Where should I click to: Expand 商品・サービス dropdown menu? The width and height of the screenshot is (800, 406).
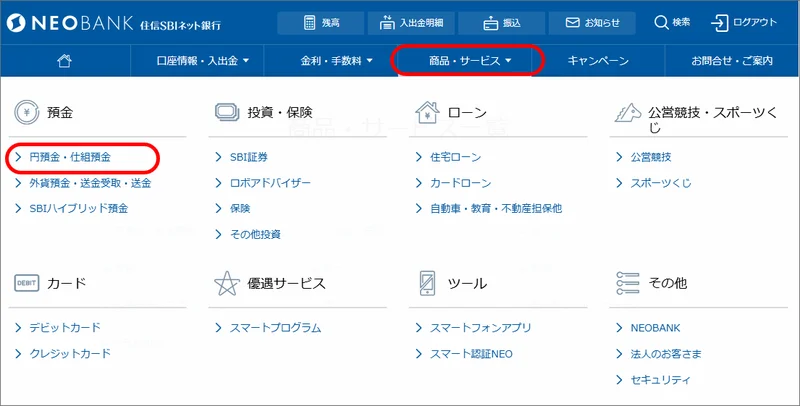[x=469, y=61]
